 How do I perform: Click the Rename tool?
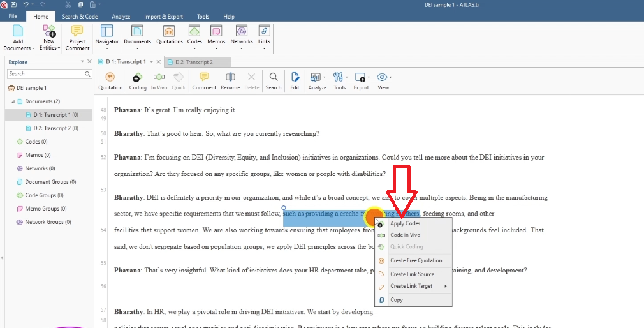click(230, 81)
